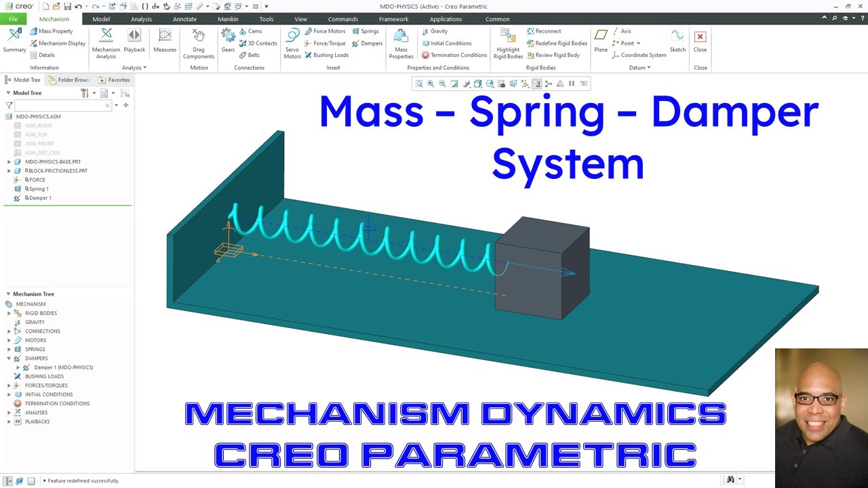Switch to Folder Browser tab
The width and height of the screenshot is (868, 488).
69,80
